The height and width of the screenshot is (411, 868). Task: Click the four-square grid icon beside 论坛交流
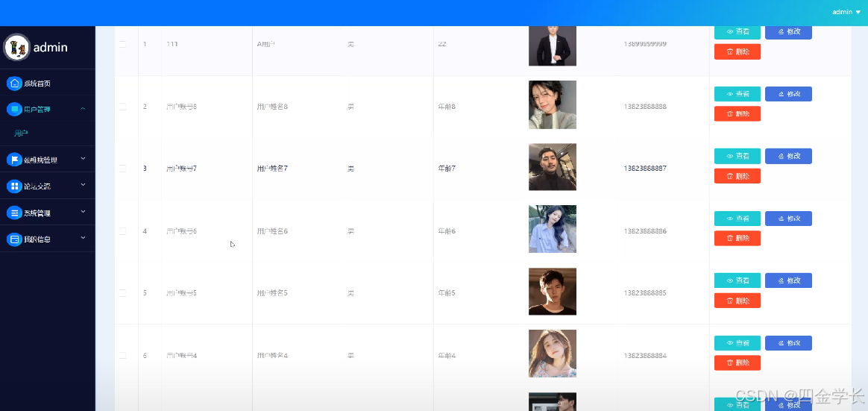pyautogui.click(x=14, y=186)
